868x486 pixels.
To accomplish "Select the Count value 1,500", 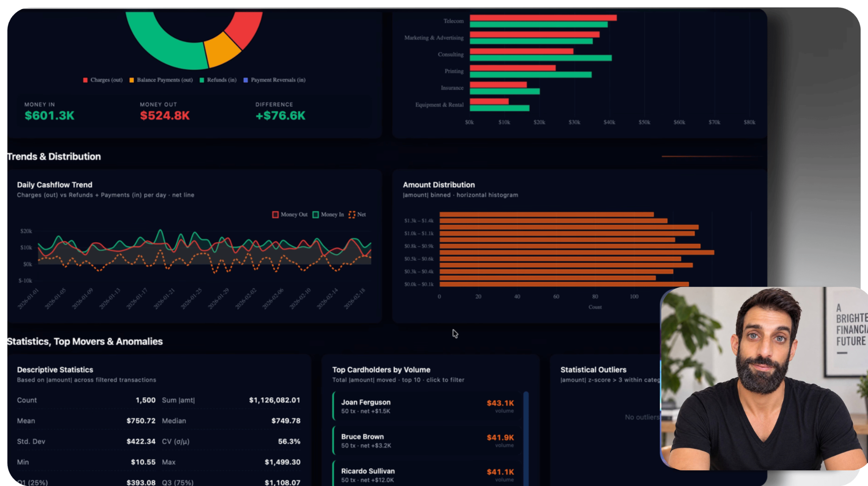I will pyautogui.click(x=145, y=400).
